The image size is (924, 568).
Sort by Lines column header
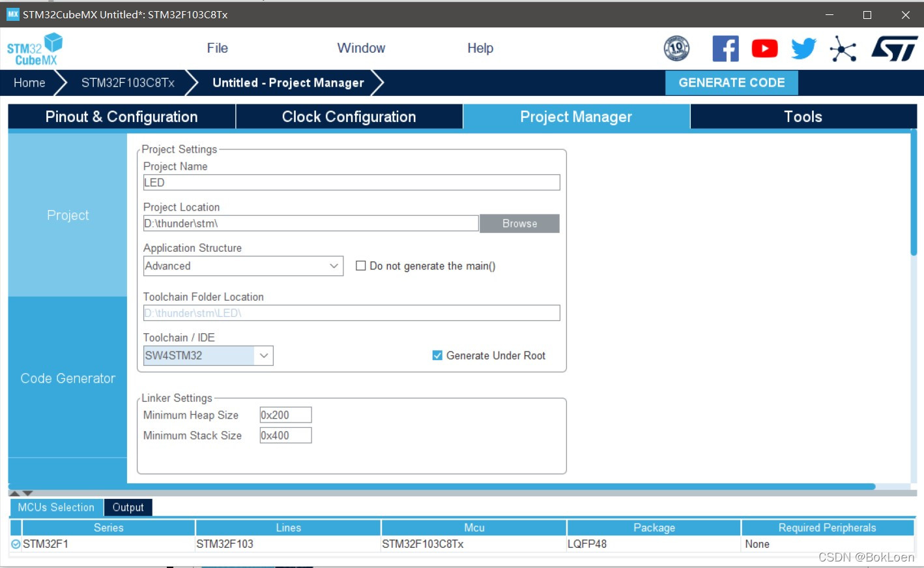[x=288, y=528]
